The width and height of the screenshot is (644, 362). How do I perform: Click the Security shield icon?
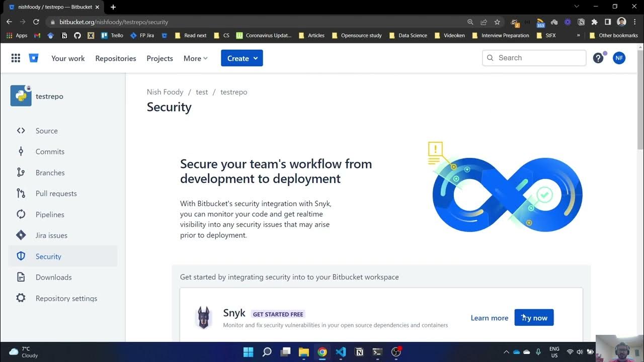click(21, 256)
